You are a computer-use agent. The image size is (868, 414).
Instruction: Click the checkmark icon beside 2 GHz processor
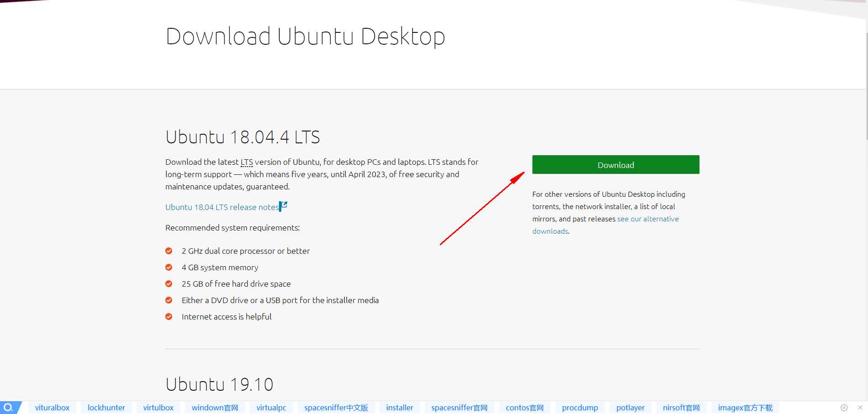[x=169, y=251]
